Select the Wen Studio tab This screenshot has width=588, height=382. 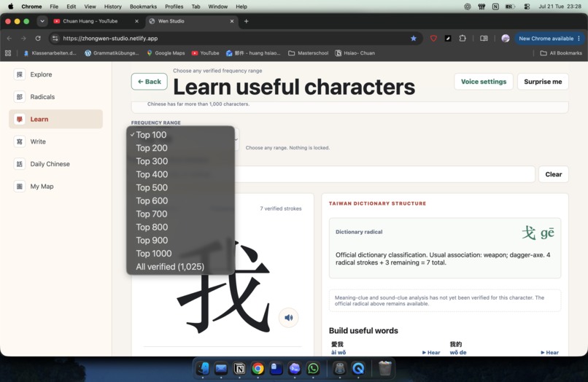(191, 21)
